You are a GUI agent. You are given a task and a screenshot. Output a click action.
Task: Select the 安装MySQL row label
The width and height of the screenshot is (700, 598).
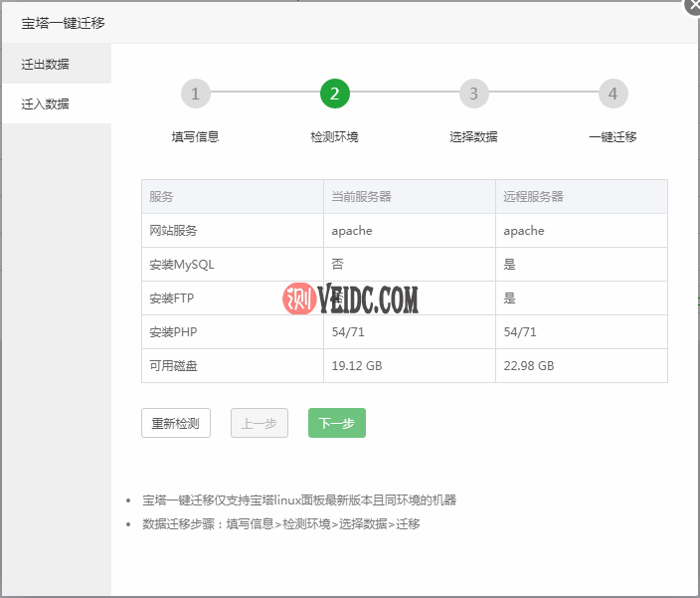tap(182, 265)
